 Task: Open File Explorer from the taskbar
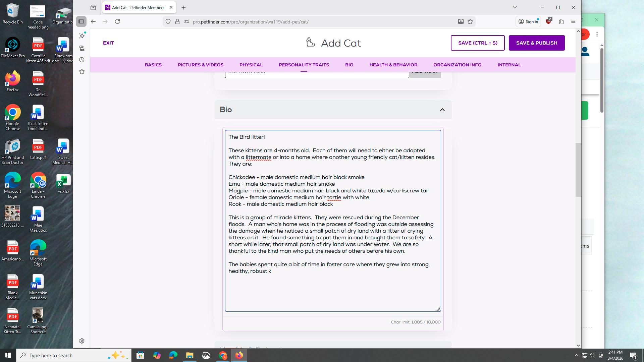190,355
